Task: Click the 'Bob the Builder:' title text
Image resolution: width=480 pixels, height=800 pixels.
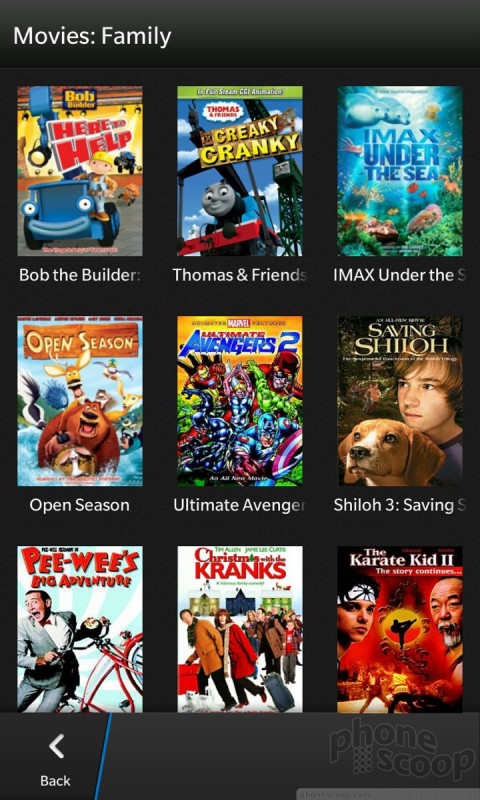Action: [x=80, y=275]
